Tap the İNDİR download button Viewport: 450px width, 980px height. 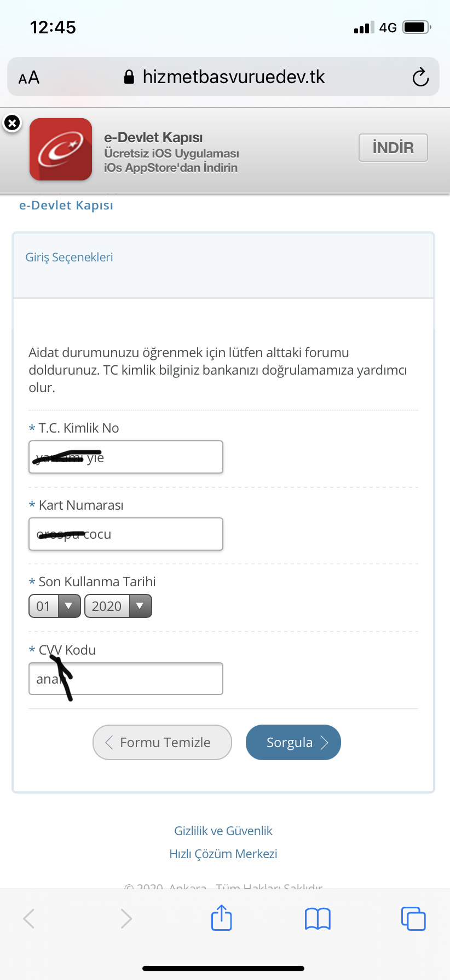[x=393, y=148]
